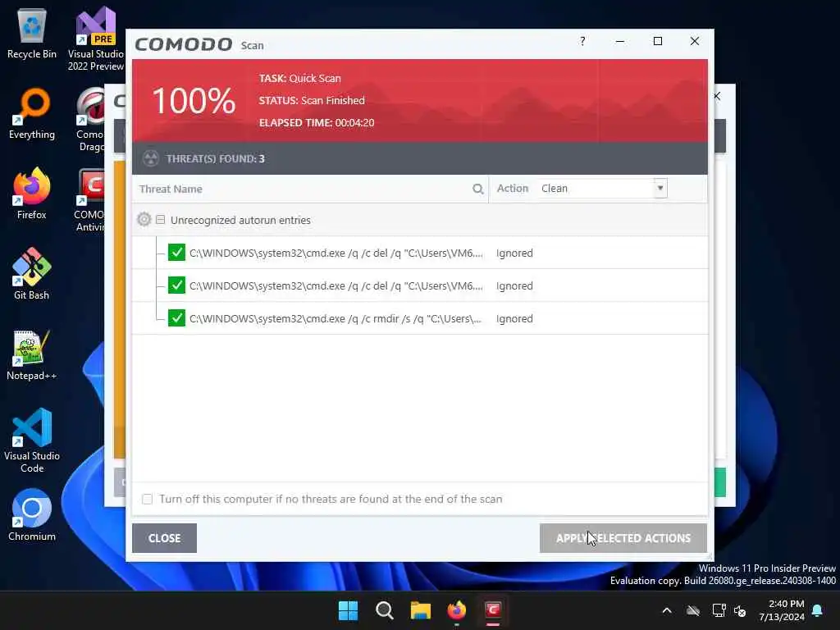Maximize the Comodo Scan window
The image size is (840, 630).
pos(658,41)
